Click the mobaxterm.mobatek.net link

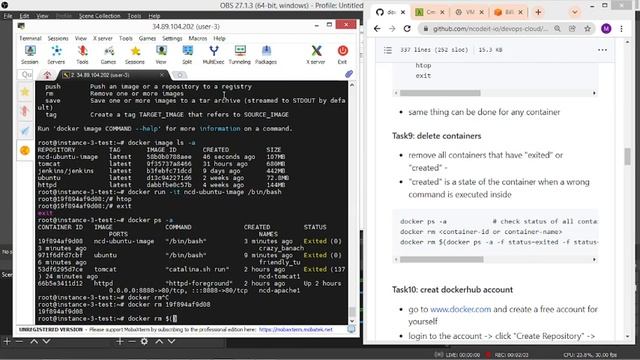coord(296,329)
